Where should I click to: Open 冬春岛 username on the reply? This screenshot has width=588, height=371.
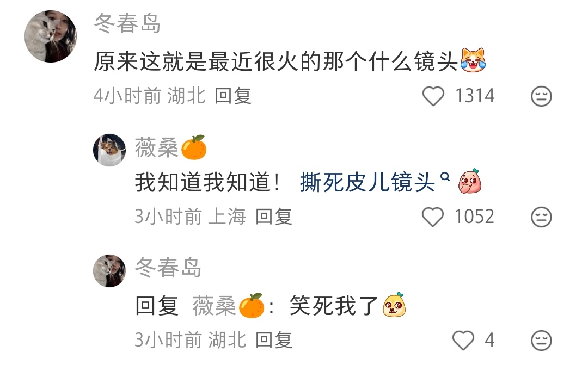168,268
